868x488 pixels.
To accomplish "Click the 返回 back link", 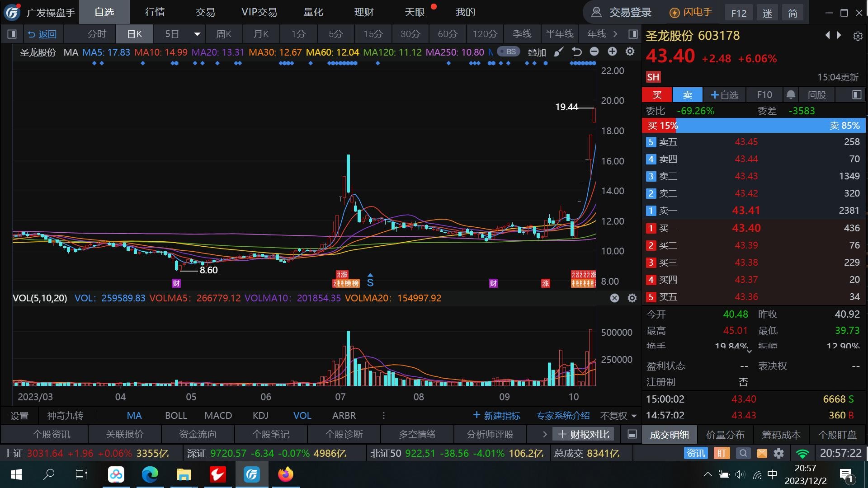I will pyautogui.click(x=42, y=34).
